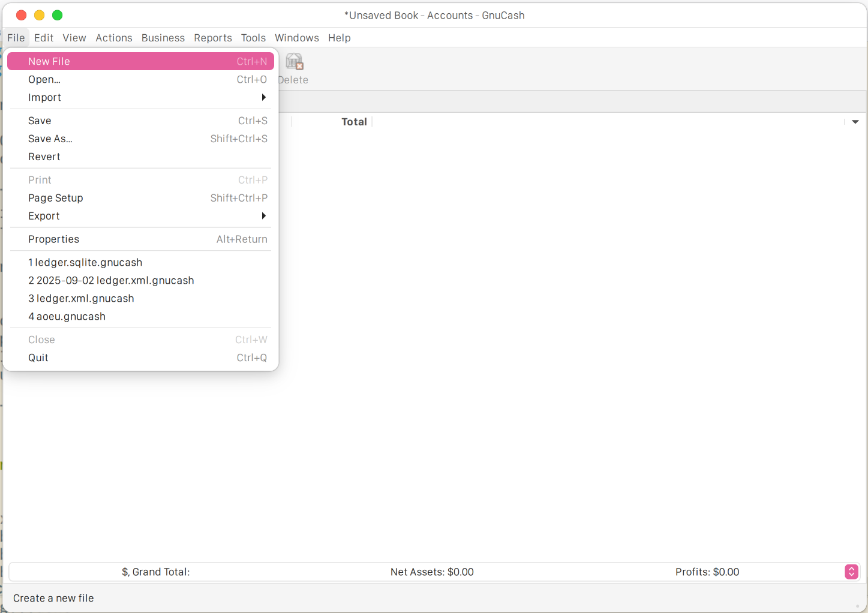This screenshot has width=868, height=613.
Task: Click Revert in the File menu
Action: tap(44, 157)
